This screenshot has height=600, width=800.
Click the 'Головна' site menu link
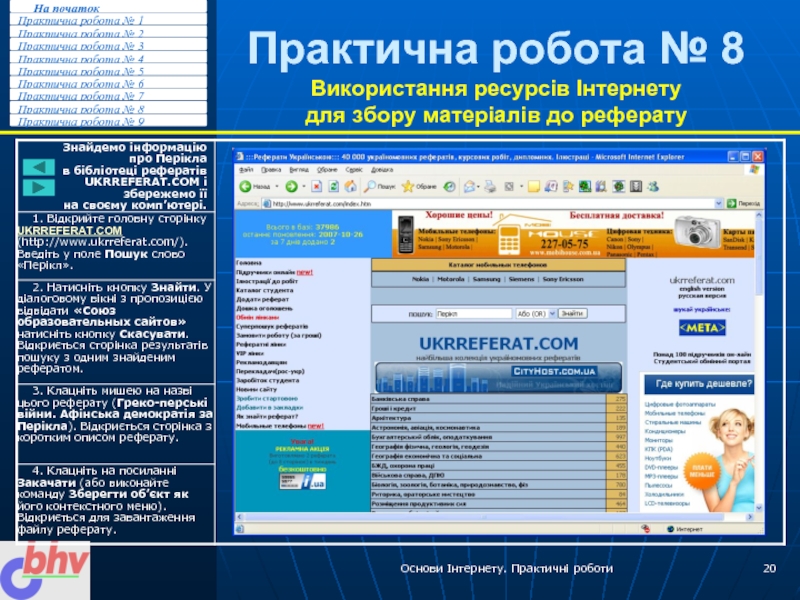(x=249, y=263)
